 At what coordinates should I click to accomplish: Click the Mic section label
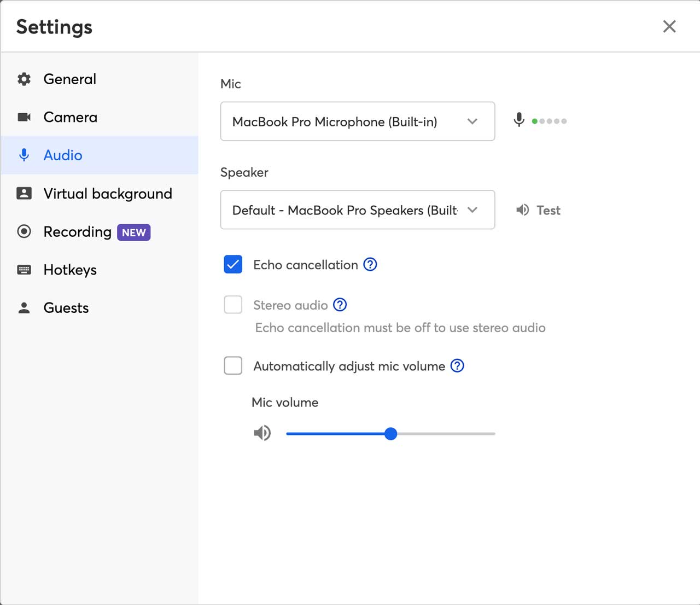(231, 84)
